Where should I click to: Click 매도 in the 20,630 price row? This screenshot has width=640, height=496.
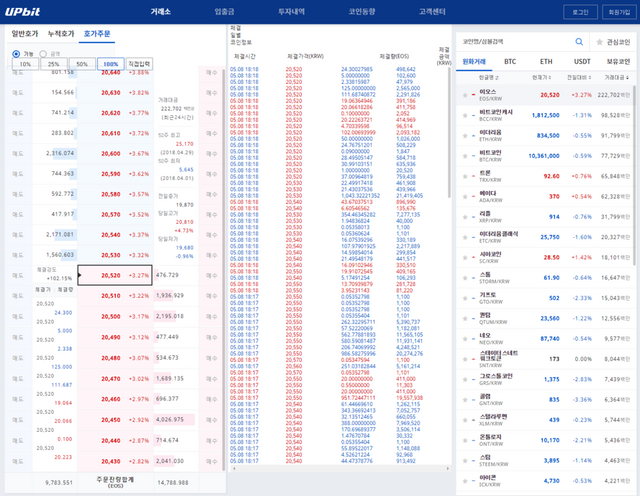coord(18,93)
